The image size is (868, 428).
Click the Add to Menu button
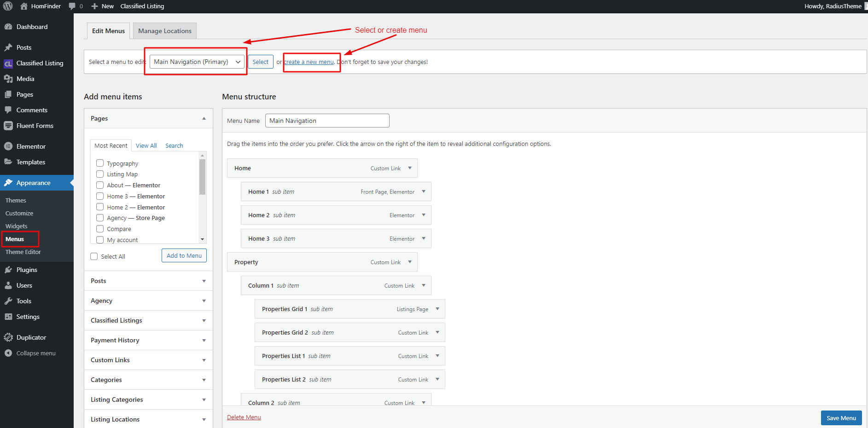[184, 255]
